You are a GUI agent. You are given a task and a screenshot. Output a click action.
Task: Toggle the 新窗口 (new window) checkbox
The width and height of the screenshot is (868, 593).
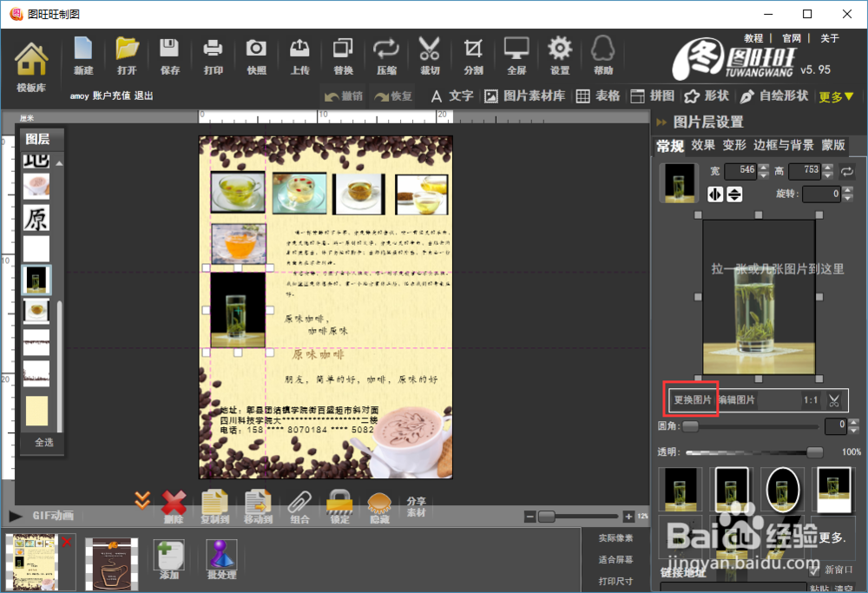pos(814,570)
